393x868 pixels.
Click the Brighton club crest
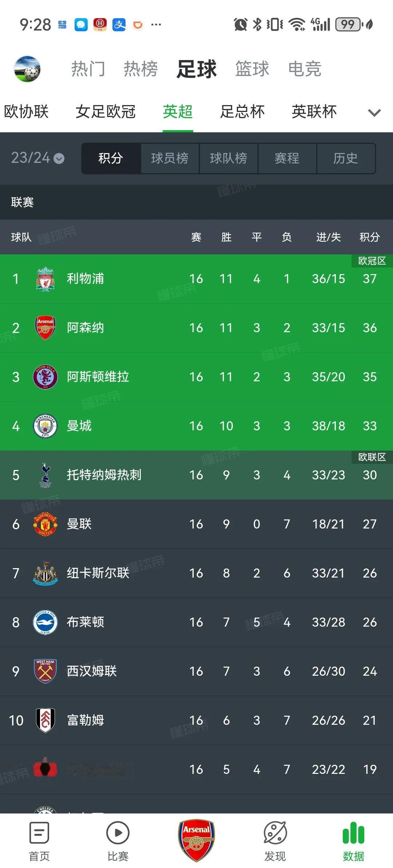tap(44, 622)
